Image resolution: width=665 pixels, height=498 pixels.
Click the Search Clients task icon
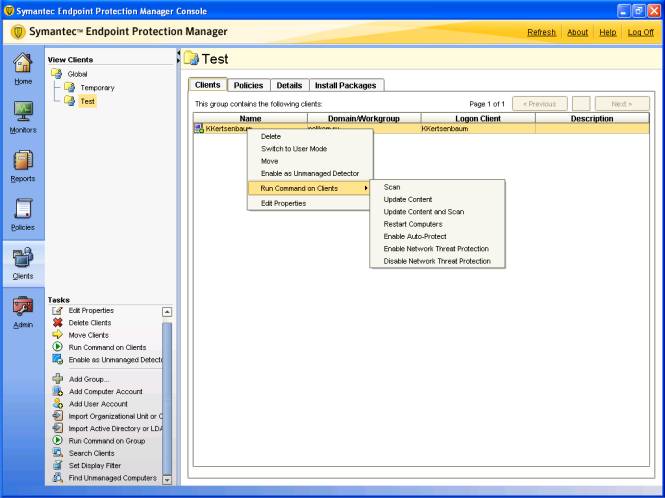(58, 453)
